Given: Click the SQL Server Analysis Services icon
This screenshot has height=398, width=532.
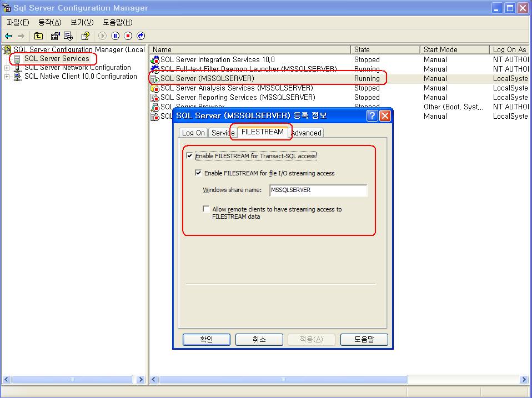Looking at the screenshot, I should [x=155, y=88].
